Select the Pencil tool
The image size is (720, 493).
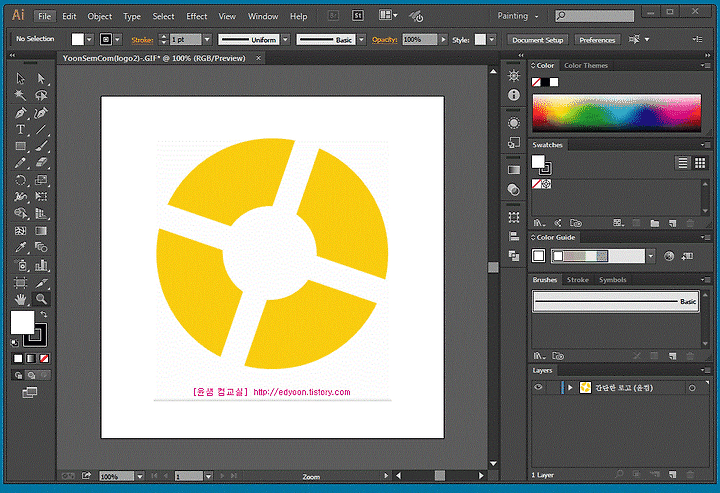pyautogui.click(x=20, y=163)
